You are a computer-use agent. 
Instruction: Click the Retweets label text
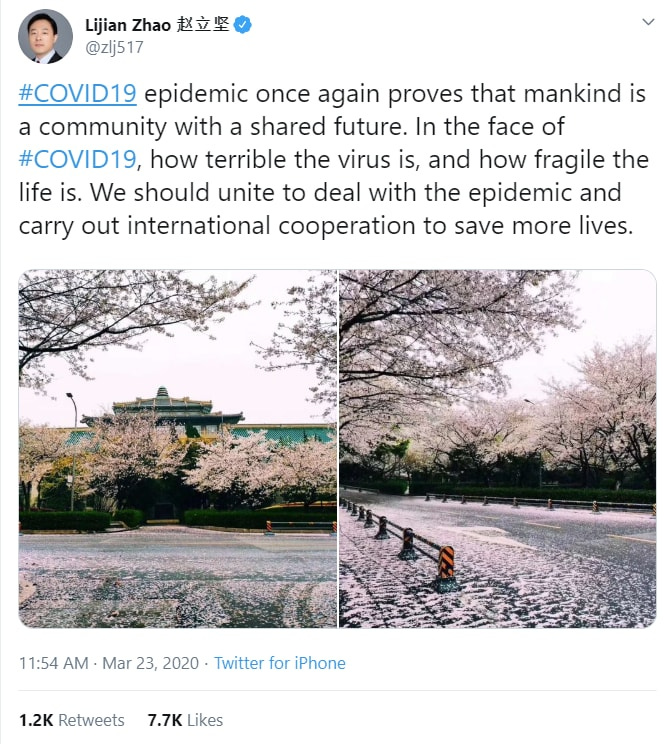(x=92, y=720)
